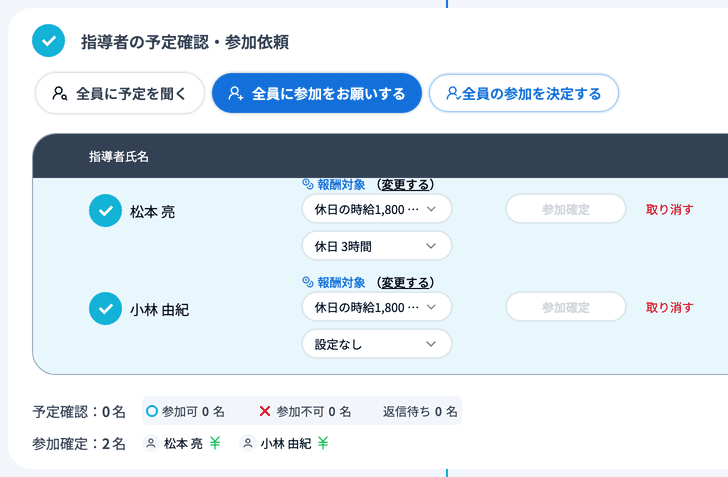Click 参加確定 button for 小林 由紀

[566, 307]
